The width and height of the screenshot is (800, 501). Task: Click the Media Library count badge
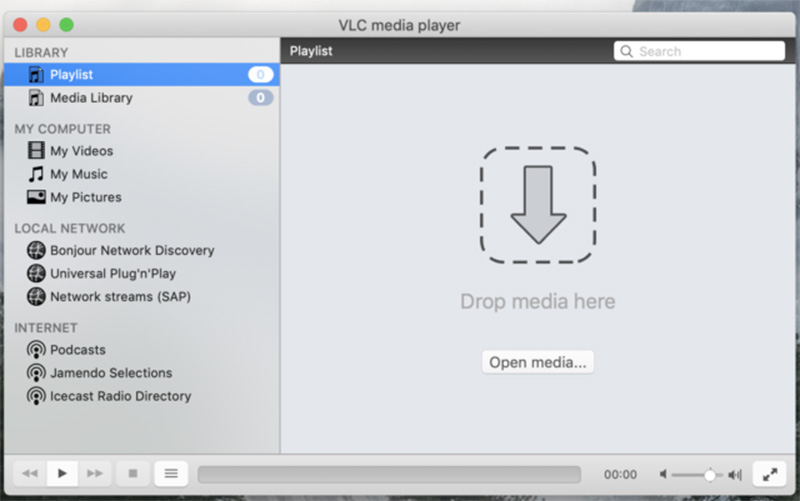(x=260, y=97)
